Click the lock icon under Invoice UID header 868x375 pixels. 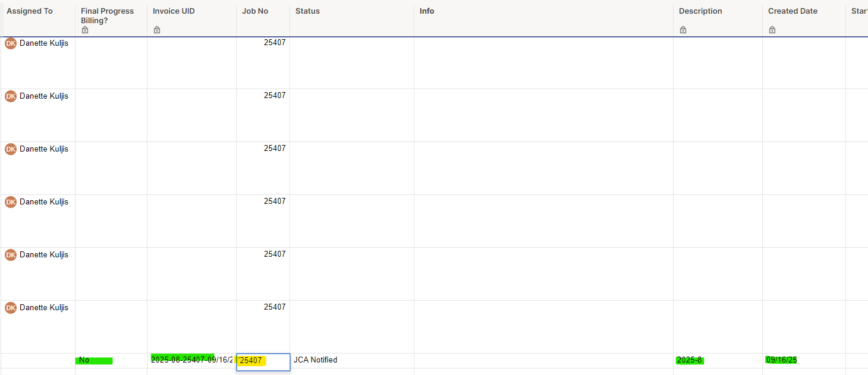(x=157, y=30)
